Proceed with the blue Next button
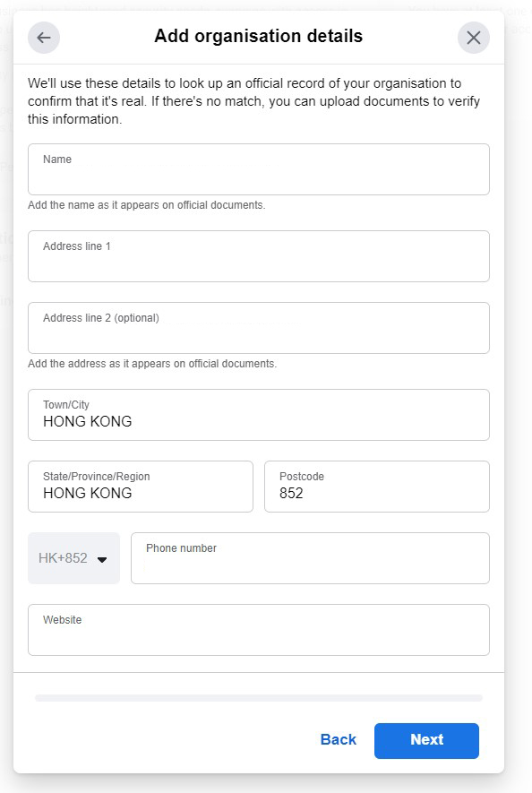Image resolution: width=532 pixels, height=793 pixels. point(426,741)
